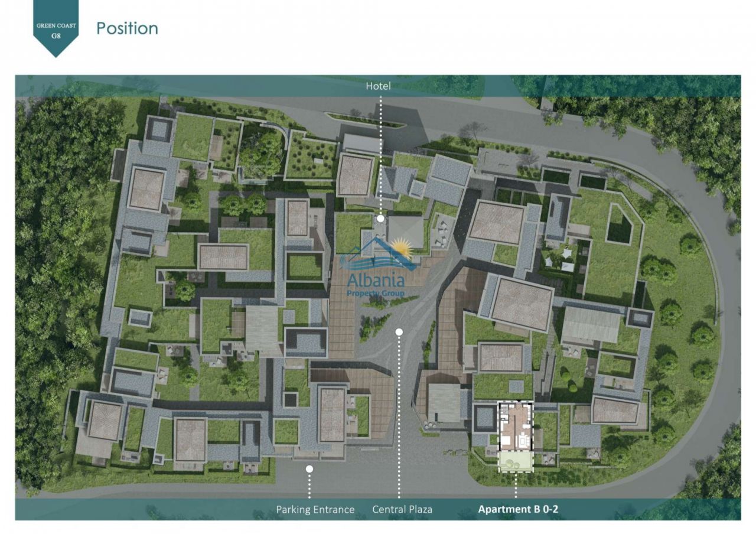Image resolution: width=756 pixels, height=534 pixels.
Task: Click the Parking Entrance label
Action: click(315, 509)
